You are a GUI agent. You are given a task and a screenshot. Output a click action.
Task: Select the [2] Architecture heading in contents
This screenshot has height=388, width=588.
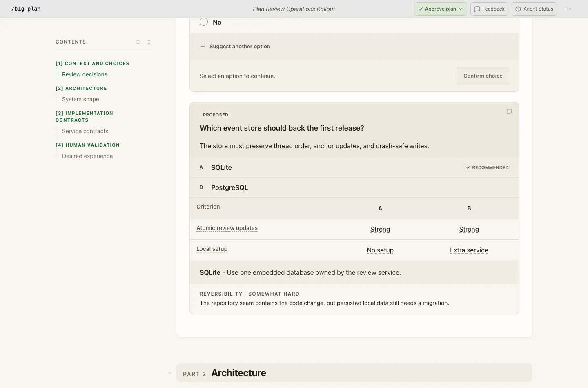coord(81,88)
